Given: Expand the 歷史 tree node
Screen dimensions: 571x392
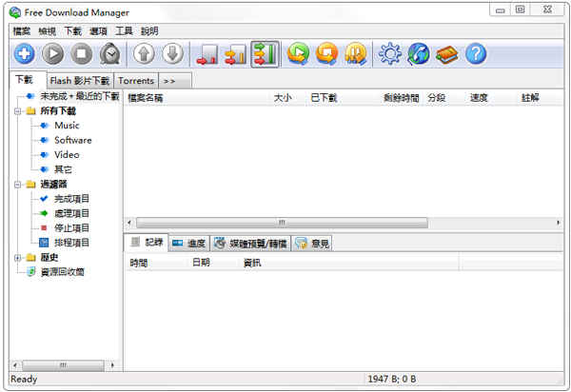Looking at the screenshot, I should click(x=17, y=258).
